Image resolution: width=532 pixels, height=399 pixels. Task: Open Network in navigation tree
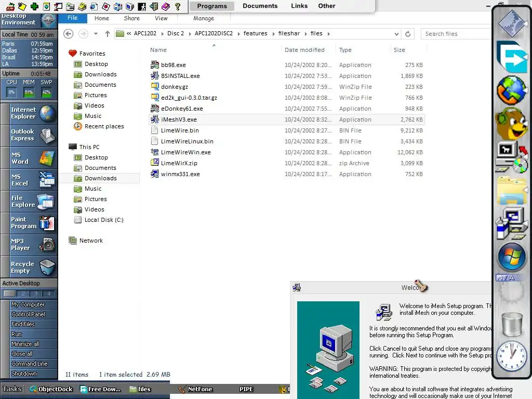pyautogui.click(x=91, y=241)
